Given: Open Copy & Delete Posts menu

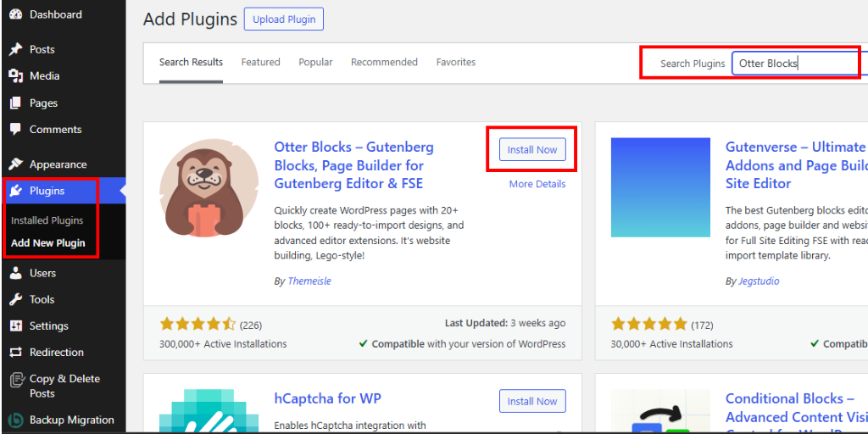Looking at the screenshot, I should pos(63,386).
